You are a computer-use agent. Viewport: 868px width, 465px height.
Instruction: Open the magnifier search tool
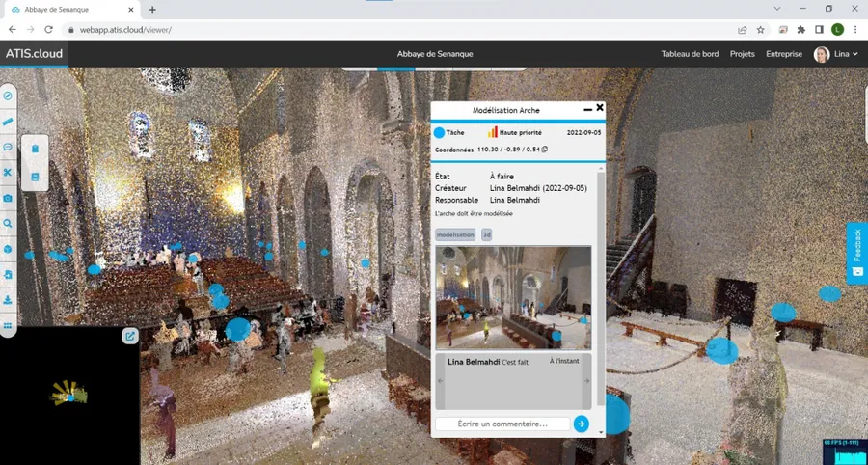[x=8, y=224]
